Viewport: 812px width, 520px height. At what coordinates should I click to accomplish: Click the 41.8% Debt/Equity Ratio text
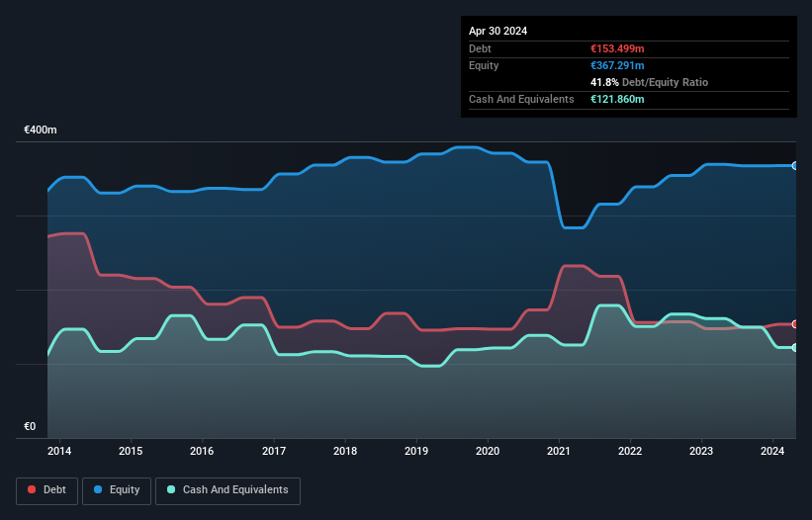(650, 82)
